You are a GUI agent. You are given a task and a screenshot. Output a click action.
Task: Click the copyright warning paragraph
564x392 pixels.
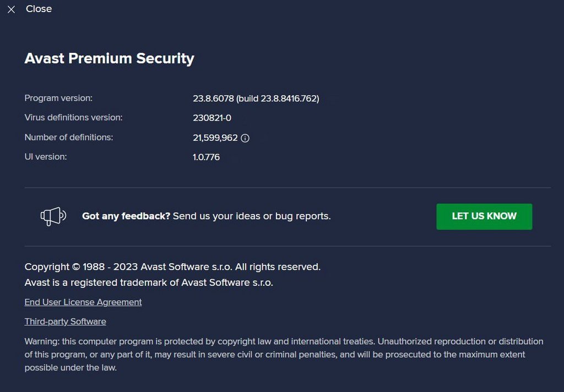point(284,354)
